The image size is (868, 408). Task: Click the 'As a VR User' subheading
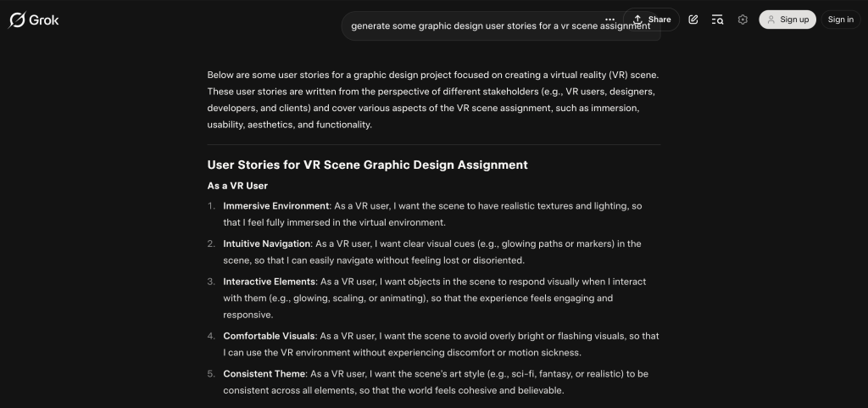(x=237, y=185)
